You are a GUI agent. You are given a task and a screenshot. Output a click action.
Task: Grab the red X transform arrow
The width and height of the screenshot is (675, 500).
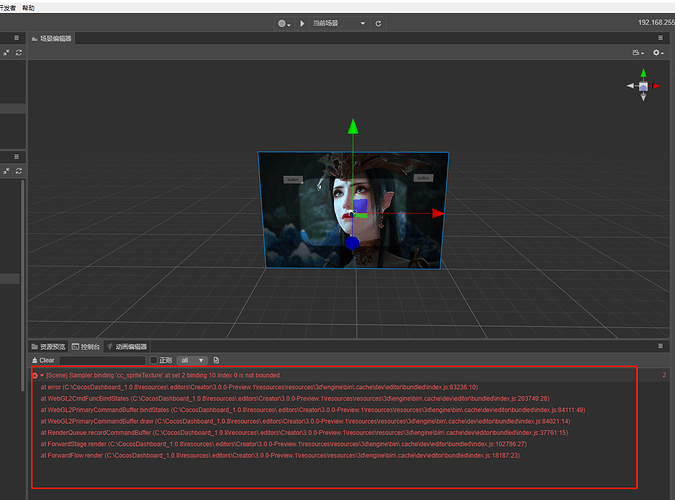click(438, 213)
